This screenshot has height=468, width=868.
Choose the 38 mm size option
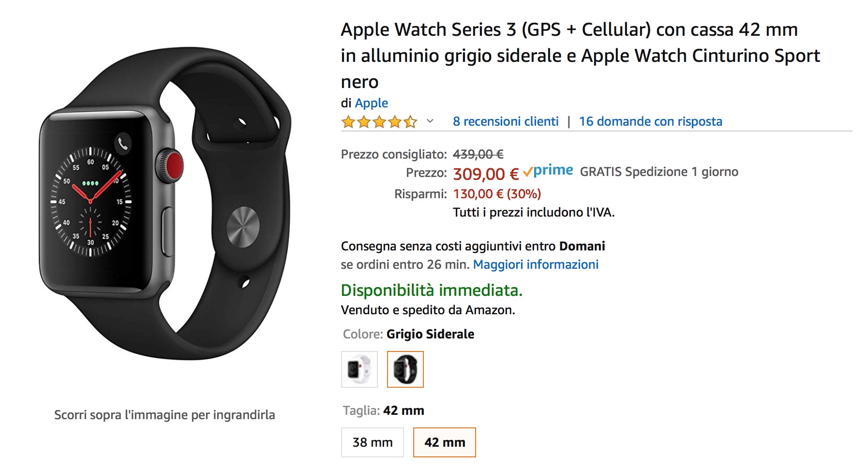pos(372,442)
